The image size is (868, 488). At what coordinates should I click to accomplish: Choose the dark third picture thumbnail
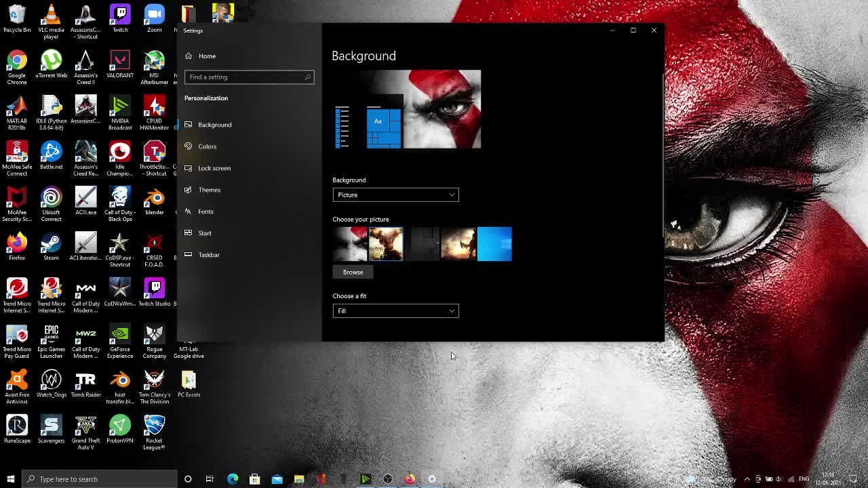tap(422, 244)
